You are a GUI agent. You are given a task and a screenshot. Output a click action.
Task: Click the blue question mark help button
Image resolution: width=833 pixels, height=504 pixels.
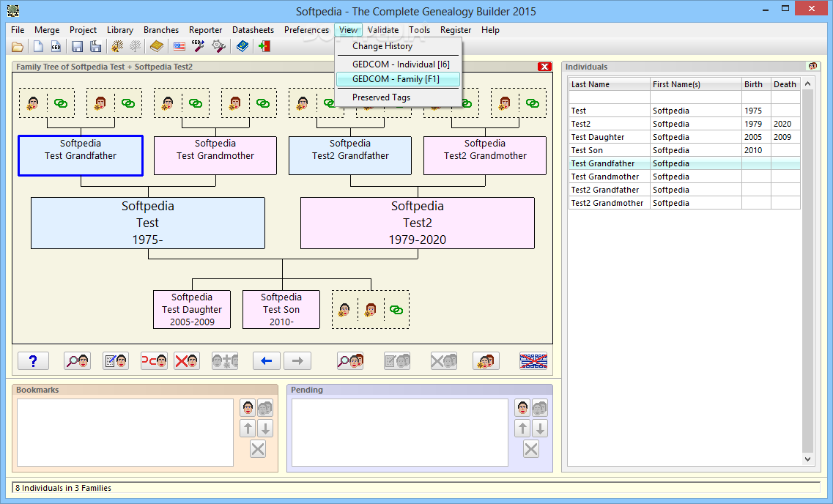point(33,361)
